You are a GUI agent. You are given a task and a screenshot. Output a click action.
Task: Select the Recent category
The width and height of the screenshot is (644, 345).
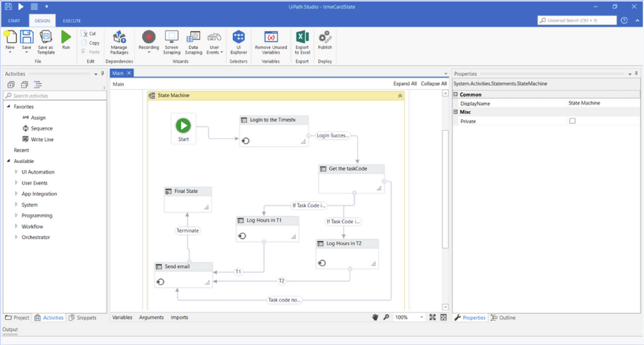(x=21, y=150)
